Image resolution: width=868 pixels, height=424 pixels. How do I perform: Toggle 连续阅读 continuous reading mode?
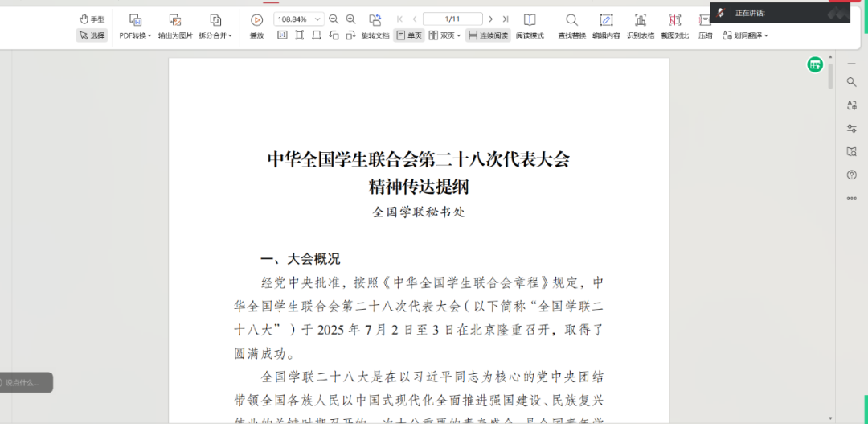488,35
